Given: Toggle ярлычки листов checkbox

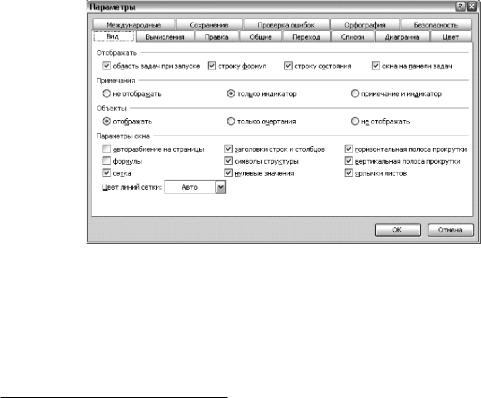Looking at the screenshot, I should point(349,173).
